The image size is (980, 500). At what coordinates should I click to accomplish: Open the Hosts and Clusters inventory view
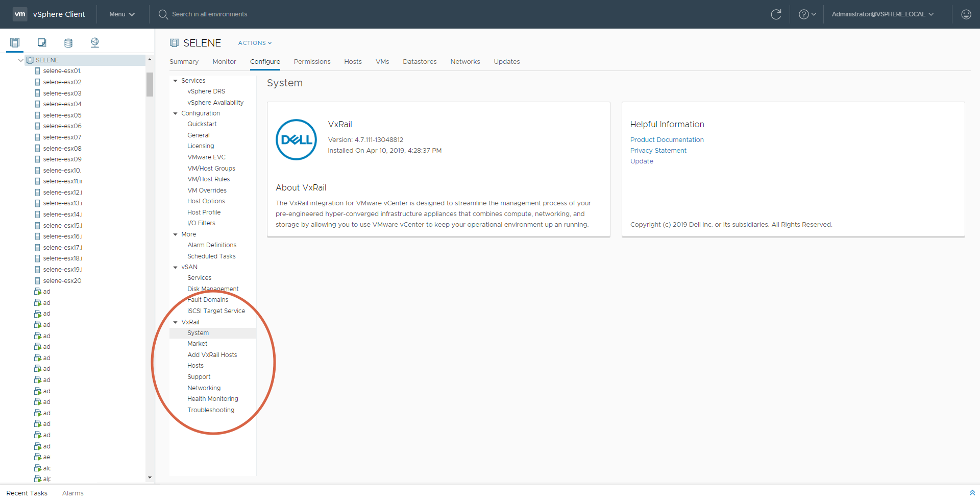coord(15,43)
